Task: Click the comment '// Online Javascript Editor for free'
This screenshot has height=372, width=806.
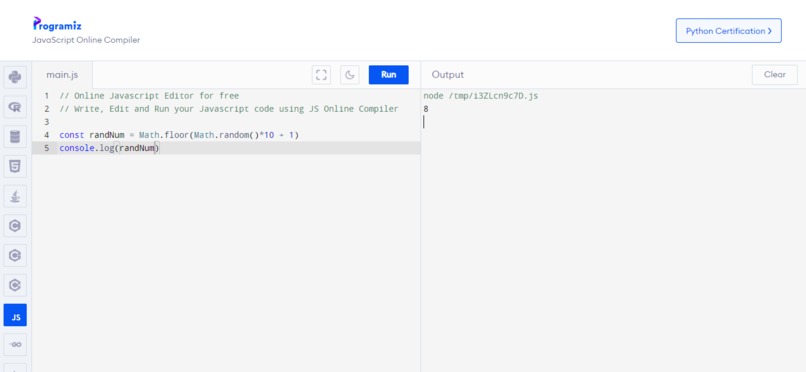Action: [149, 96]
